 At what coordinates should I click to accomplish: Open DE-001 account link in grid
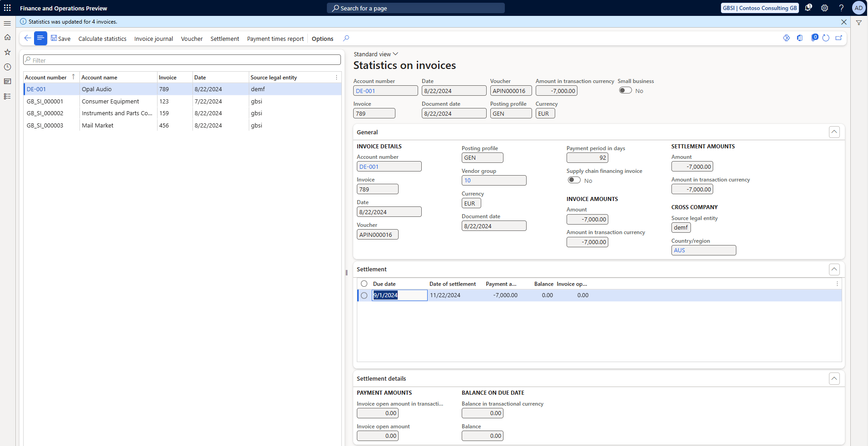[36, 89]
